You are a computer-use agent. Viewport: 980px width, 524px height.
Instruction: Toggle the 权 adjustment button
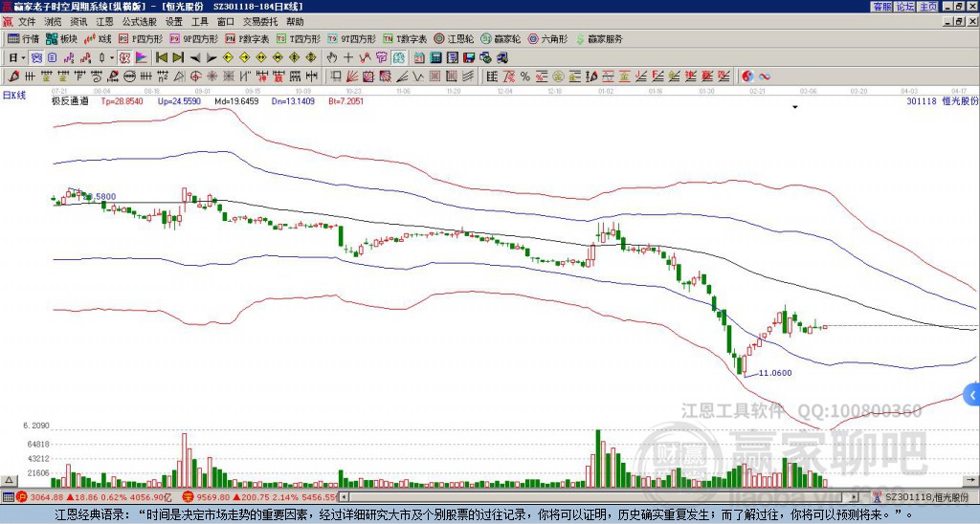[x=124, y=58]
